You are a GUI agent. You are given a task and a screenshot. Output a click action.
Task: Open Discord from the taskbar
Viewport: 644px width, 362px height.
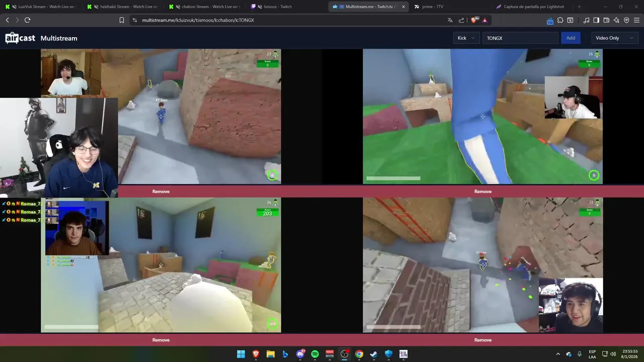click(x=300, y=354)
